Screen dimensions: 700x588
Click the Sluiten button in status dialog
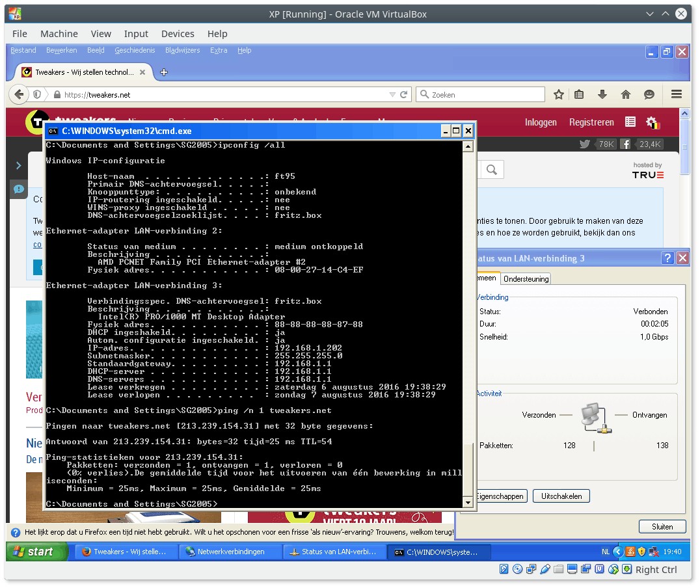662,527
